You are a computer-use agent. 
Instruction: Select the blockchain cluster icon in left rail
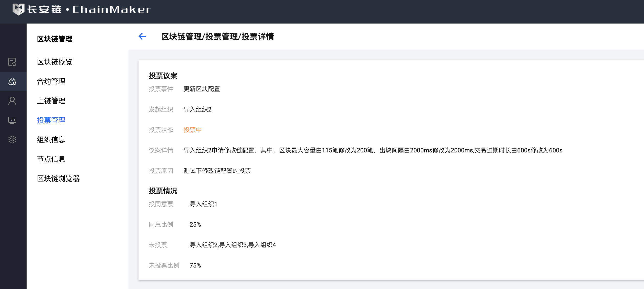12,81
